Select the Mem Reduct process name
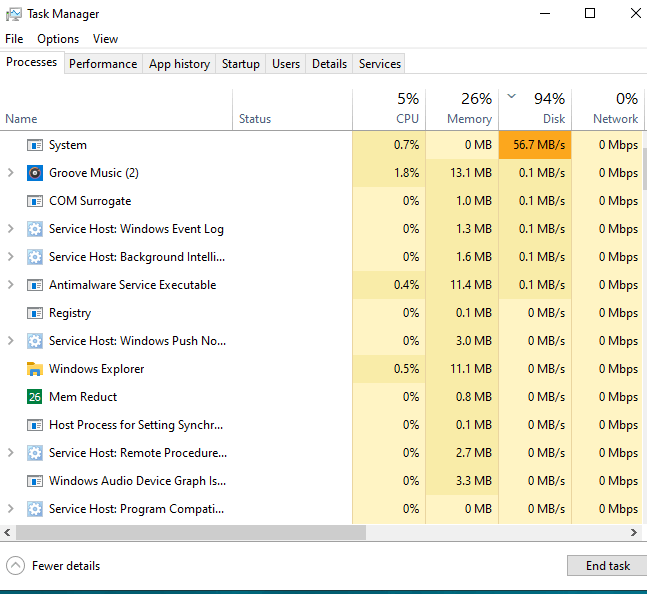 pyautogui.click(x=83, y=397)
